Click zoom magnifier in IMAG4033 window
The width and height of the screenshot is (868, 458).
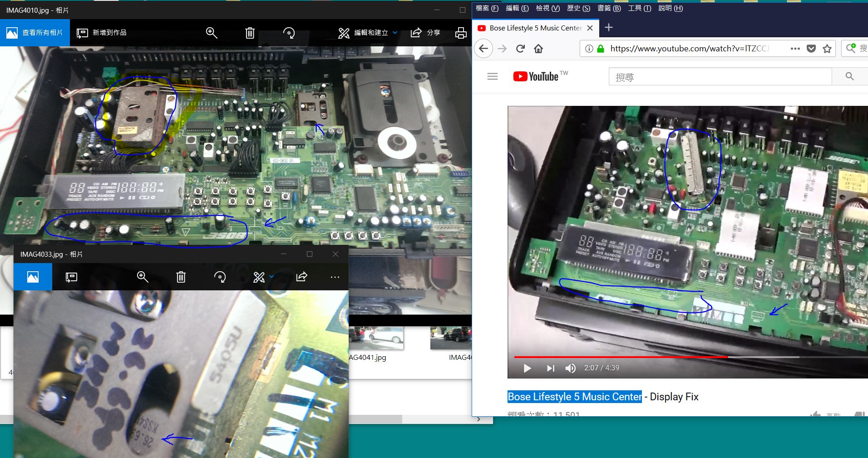pos(143,277)
